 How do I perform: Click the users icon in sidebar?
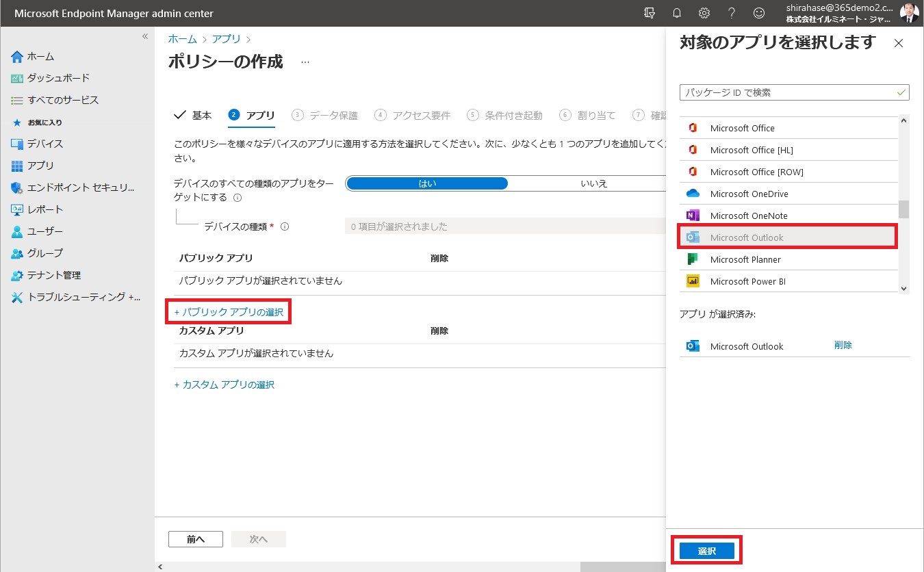pyautogui.click(x=17, y=231)
